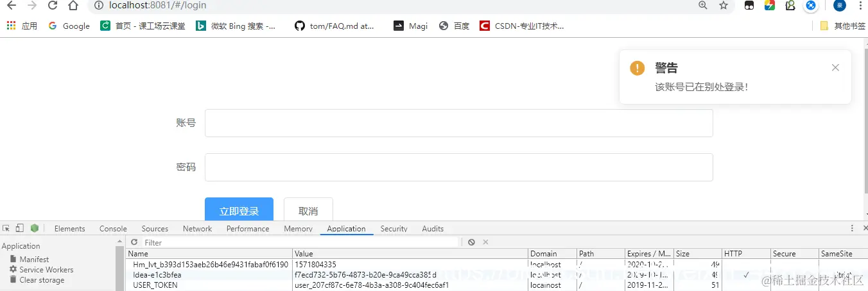The image size is (868, 291).
Task: Open the 微软 Bing 搜索 bookmark
Action: 236,26
